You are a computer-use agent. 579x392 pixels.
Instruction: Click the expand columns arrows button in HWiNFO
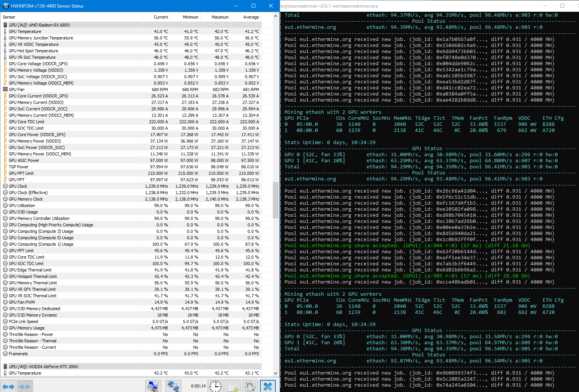point(8,386)
